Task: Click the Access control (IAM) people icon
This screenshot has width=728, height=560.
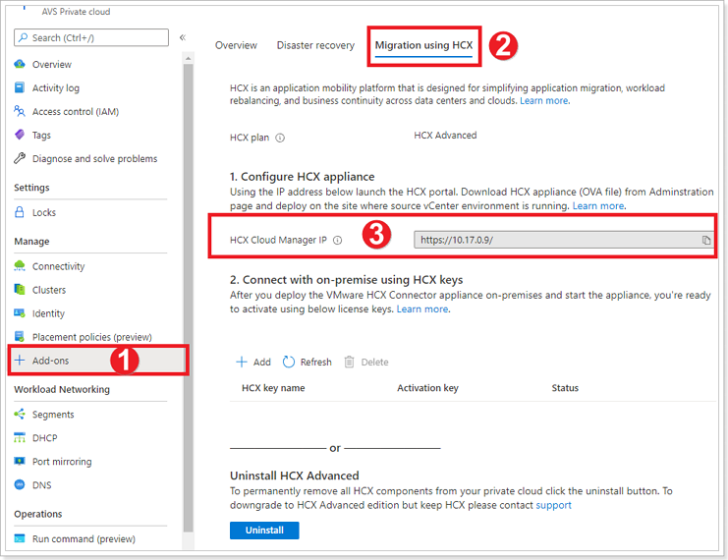Action: [x=20, y=111]
